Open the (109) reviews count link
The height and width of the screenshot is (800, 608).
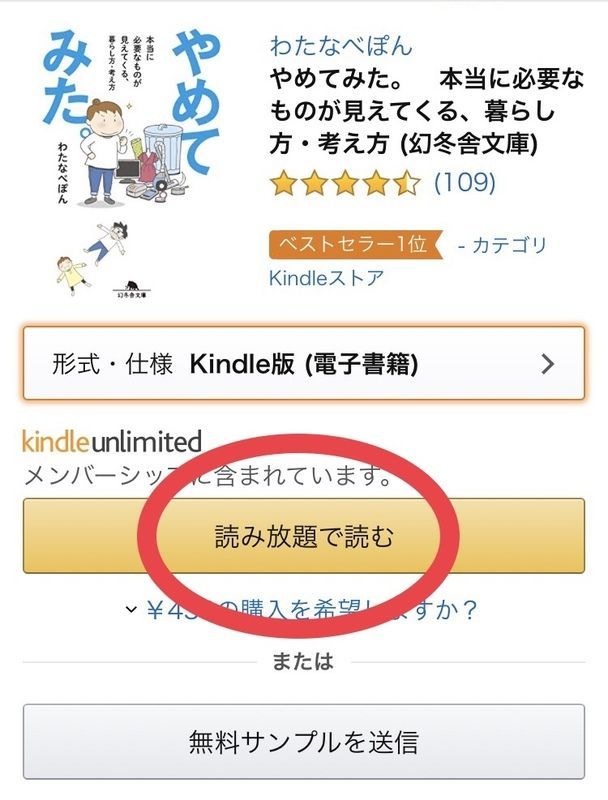pos(465,182)
